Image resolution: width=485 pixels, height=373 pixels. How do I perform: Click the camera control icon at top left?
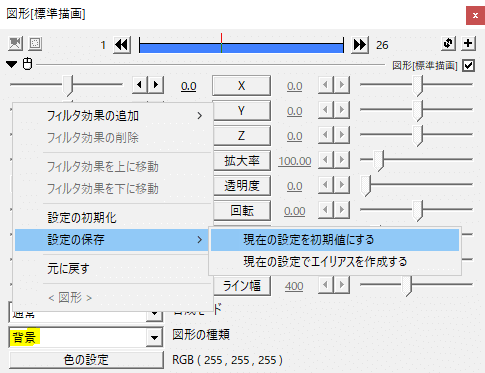pyautogui.click(x=15, y=44)
